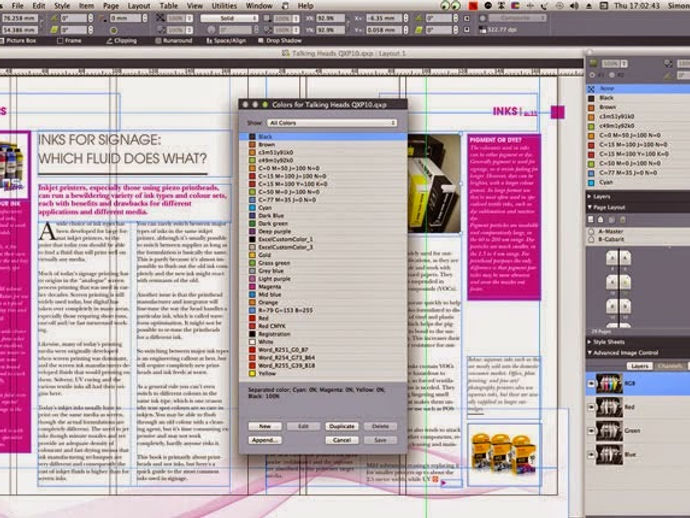This screenshot has height=518, width=690.
Task: Toggle visibility of the Green channel
Action: [x=591, y=431]
